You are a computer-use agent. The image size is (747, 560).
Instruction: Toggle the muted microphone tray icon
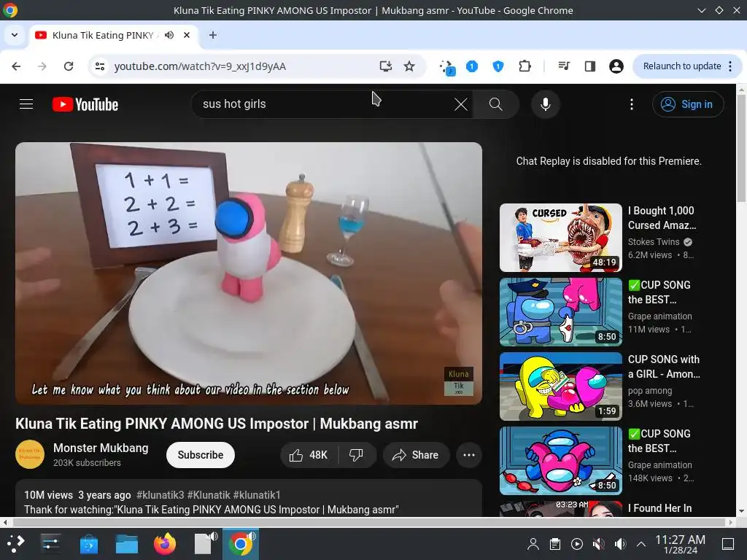coord(599,544)
